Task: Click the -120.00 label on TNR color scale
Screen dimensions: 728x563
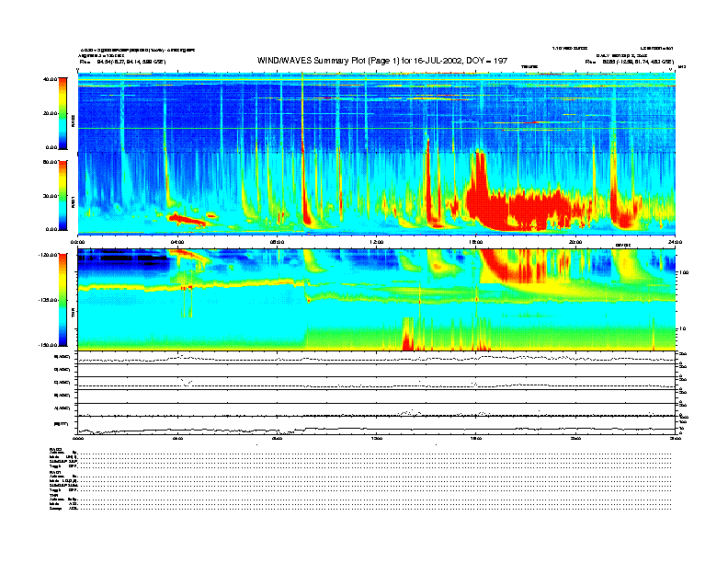Action: coord(48,255)
